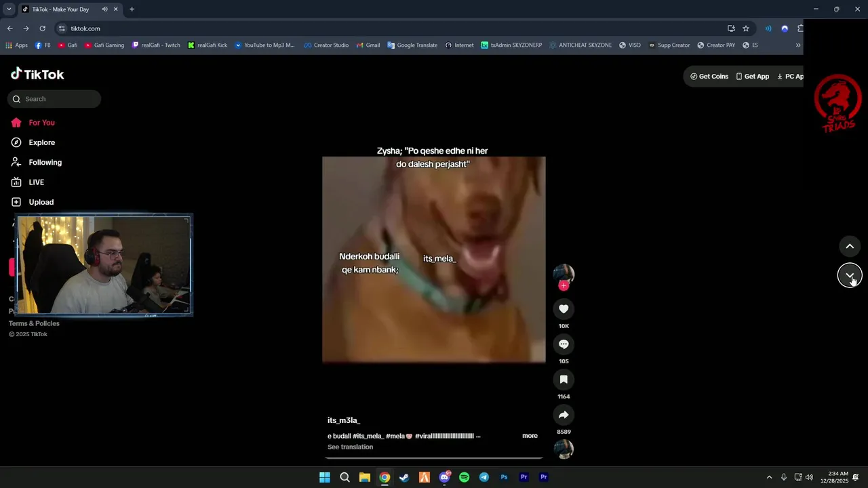
Task: Open realGafi Kick bookmark
Action: (x=208, y=45)
